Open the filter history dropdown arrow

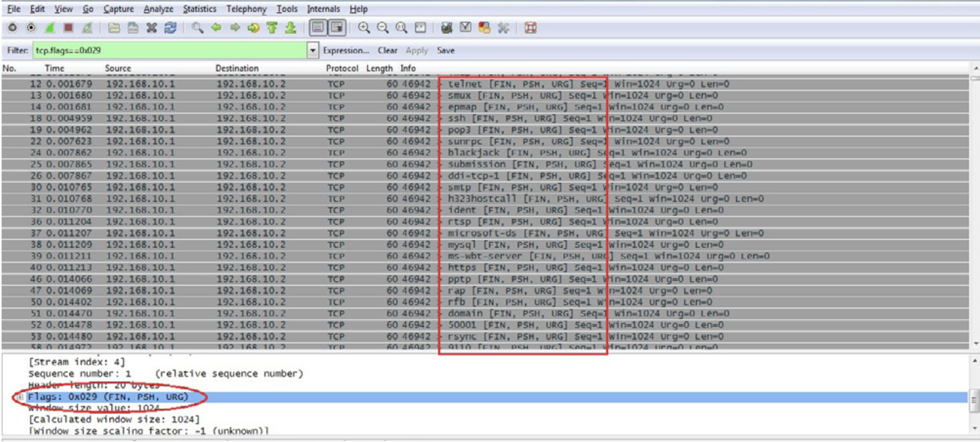[312, 51]
